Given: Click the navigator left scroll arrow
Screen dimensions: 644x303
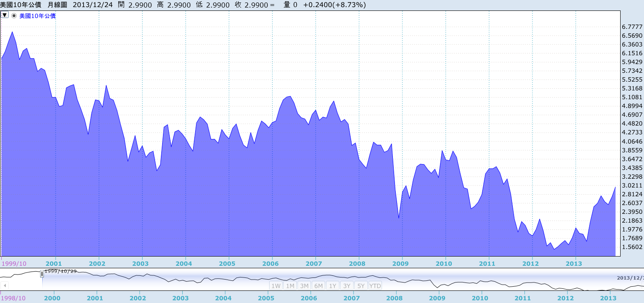Looking at the screenshot, I should click(5, 285).
